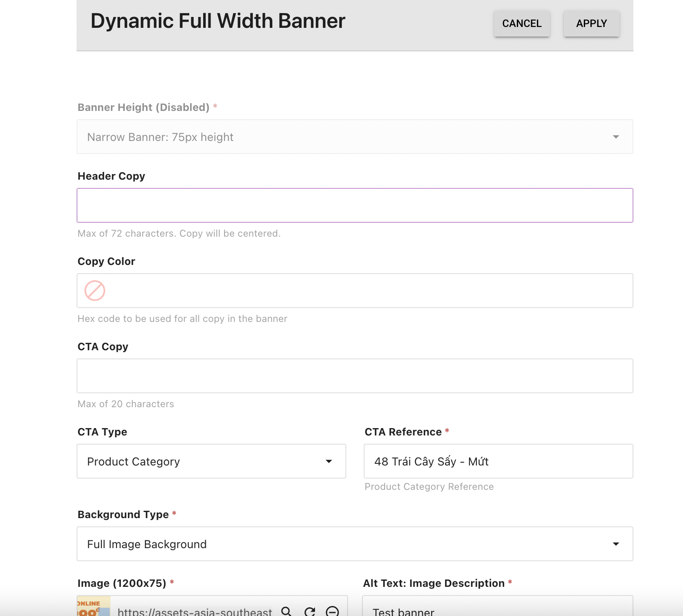Click the Alt Text image description field
This screenshot has height=616, width=683.
tap(497, 609)
